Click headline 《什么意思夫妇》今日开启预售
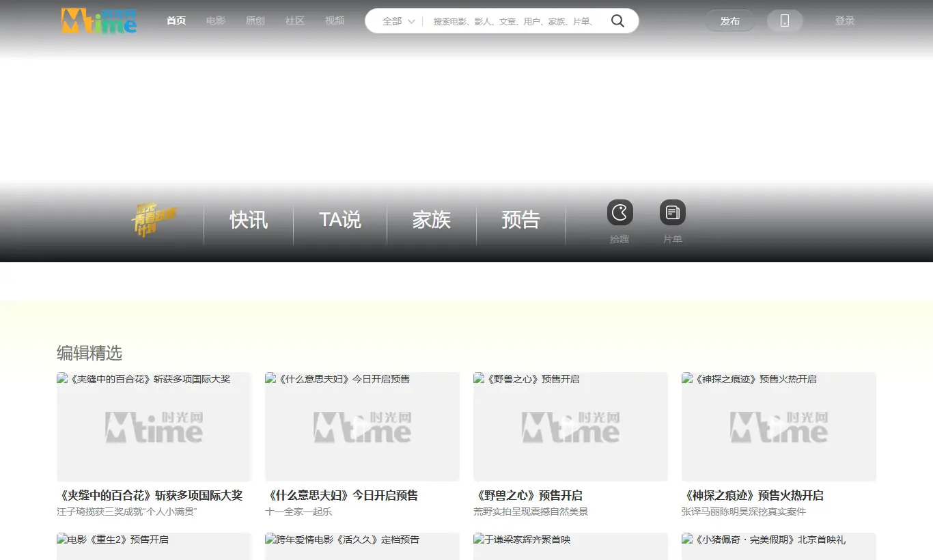The width and height of the screenshot is (933, 560). 342,495
